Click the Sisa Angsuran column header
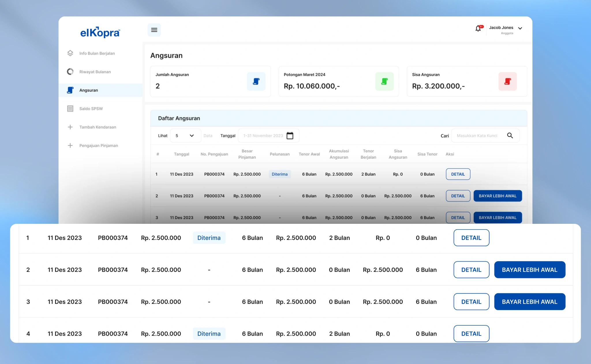This screenshot has width=591, height=364. (x=398, y=154)
